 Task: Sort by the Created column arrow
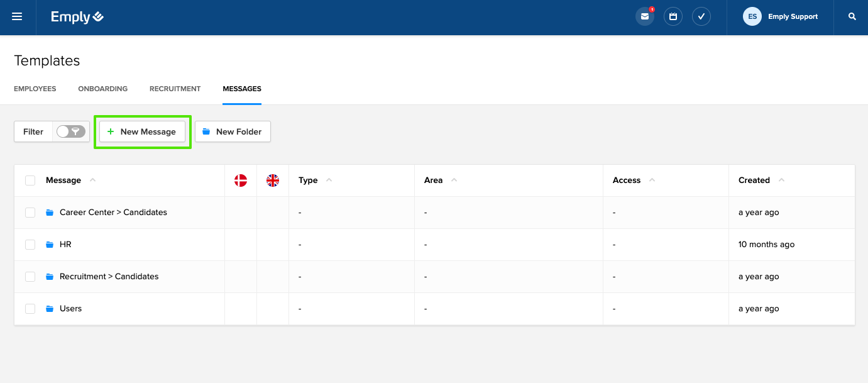[781, 179]
